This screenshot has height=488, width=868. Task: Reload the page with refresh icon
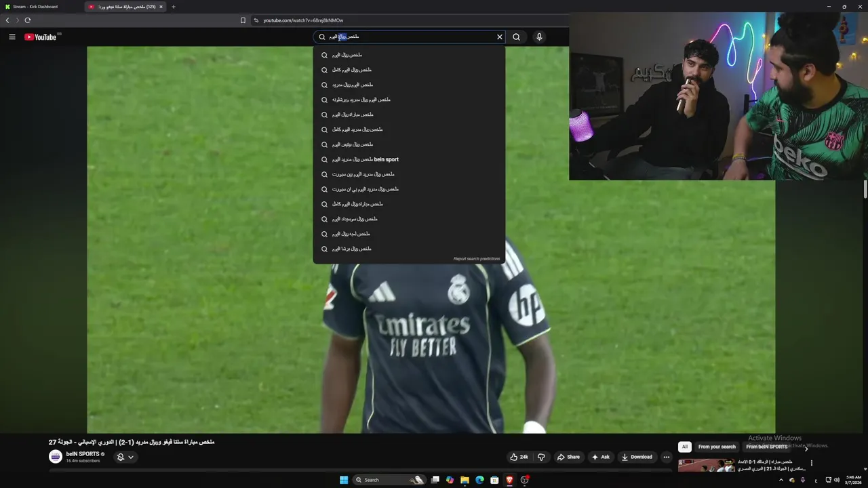tap(28, 20)
